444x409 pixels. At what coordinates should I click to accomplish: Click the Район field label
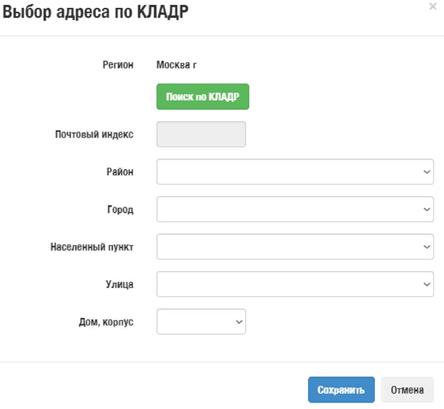click(x=120, y=172)
